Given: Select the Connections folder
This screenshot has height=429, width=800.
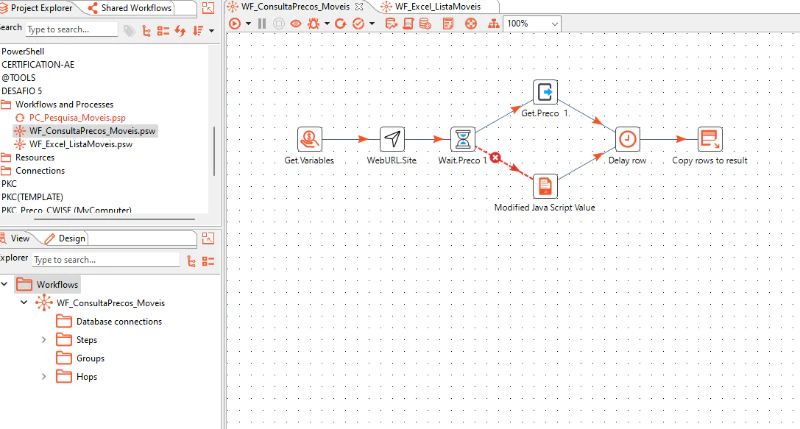Looking at the screenshot, I should 40,171.
